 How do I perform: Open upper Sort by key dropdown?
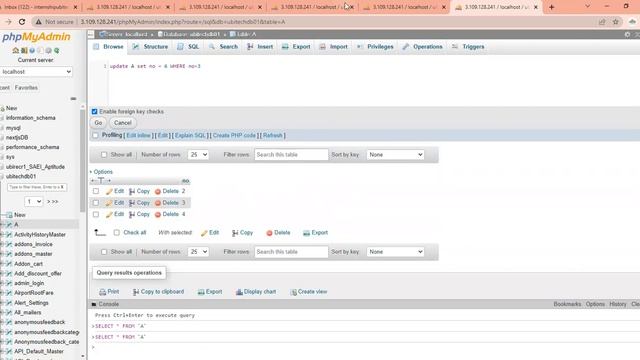(x=395, y=155)
